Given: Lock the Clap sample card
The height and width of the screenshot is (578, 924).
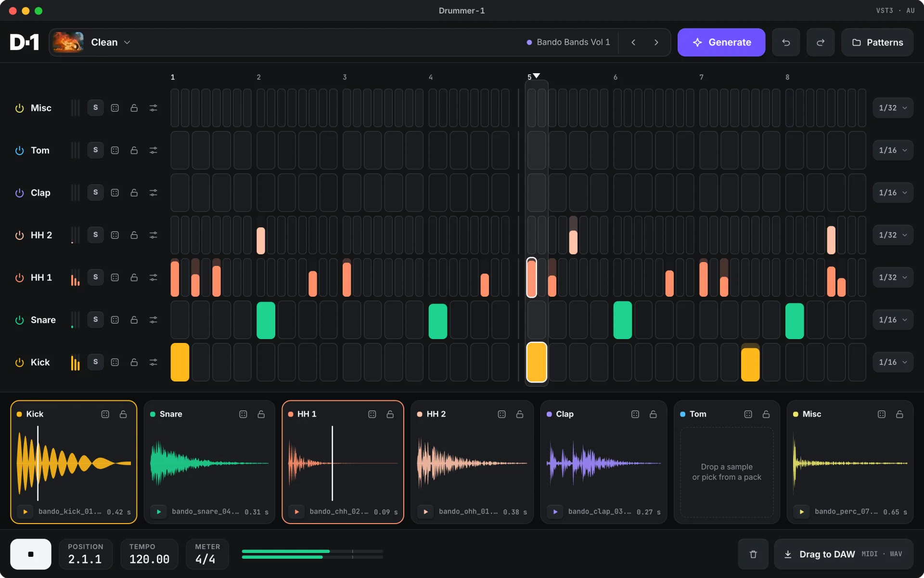Looking at the screenshot, I should click(653, 414).
